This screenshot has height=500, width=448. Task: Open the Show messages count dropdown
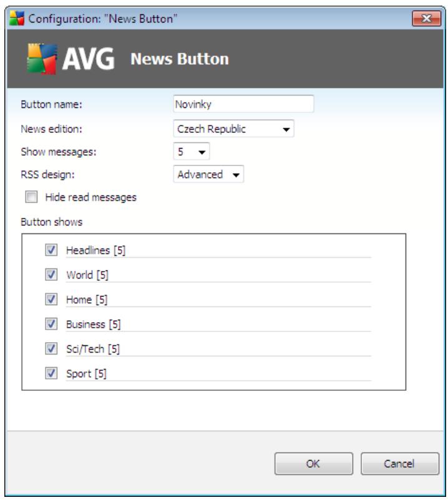[192, 152]
